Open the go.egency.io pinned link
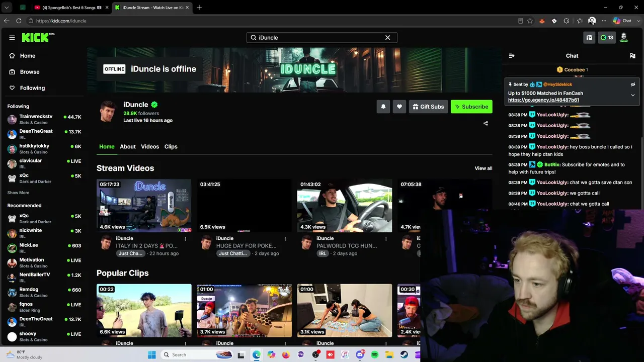This screenshot has width=644, height=362. coord(543,100)
